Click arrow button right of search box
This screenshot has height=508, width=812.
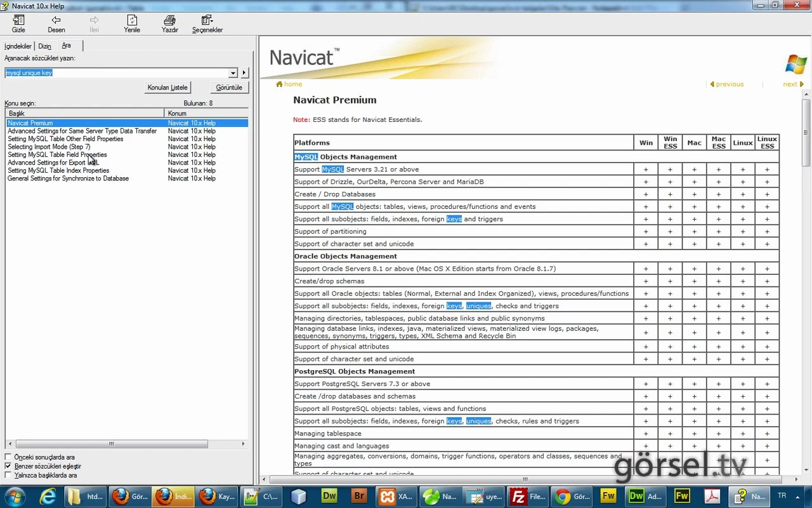[x=245, y=73]
